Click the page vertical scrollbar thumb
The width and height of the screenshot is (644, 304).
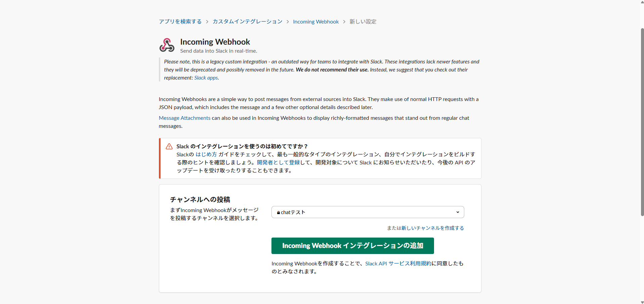642,122
